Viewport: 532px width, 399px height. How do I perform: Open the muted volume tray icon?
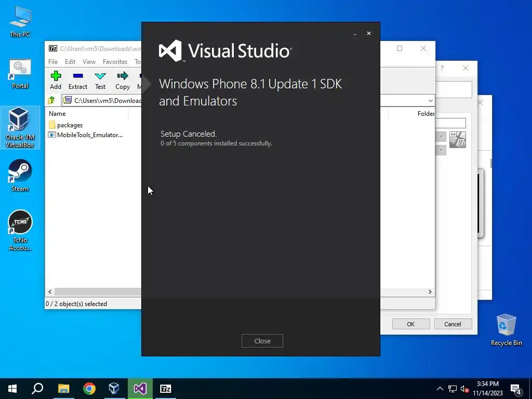coord(464,389)
